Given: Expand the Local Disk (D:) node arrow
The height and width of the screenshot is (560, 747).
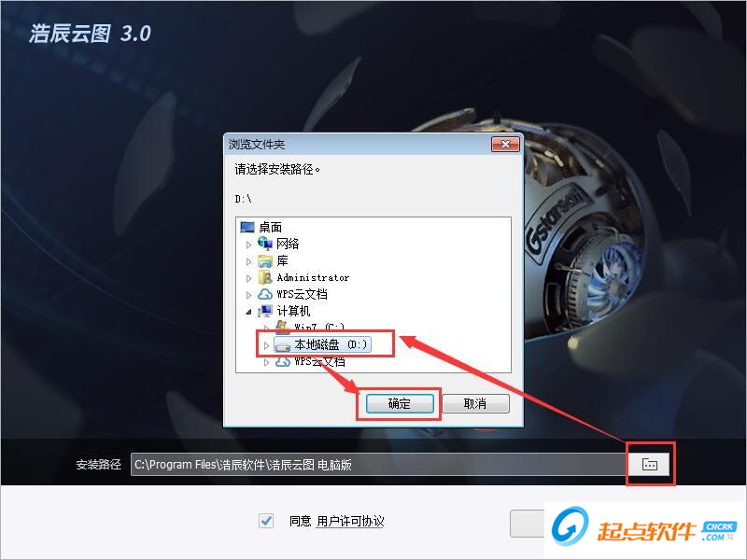Looking at the screenshot, I should [x=266, y=345].
